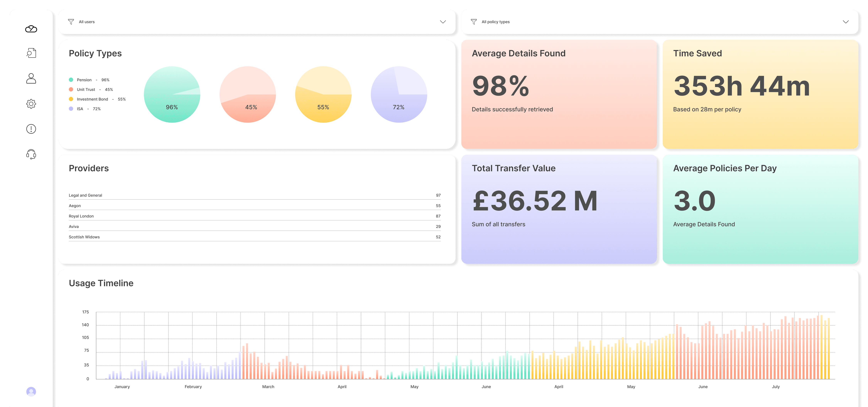Open settings gear icon in sidebar

tap(31, 104)
